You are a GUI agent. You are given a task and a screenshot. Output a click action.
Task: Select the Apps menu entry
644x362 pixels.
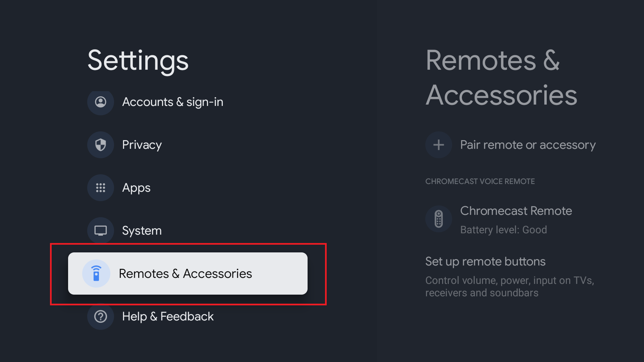point(136,188)
